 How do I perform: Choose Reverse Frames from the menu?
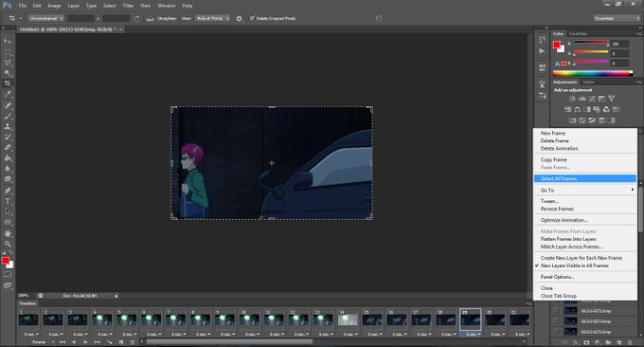[557, 209]
